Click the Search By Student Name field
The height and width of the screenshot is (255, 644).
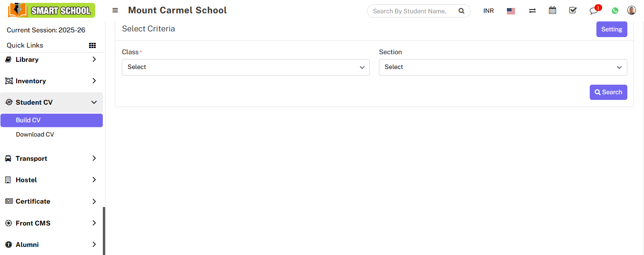(410, 11)
